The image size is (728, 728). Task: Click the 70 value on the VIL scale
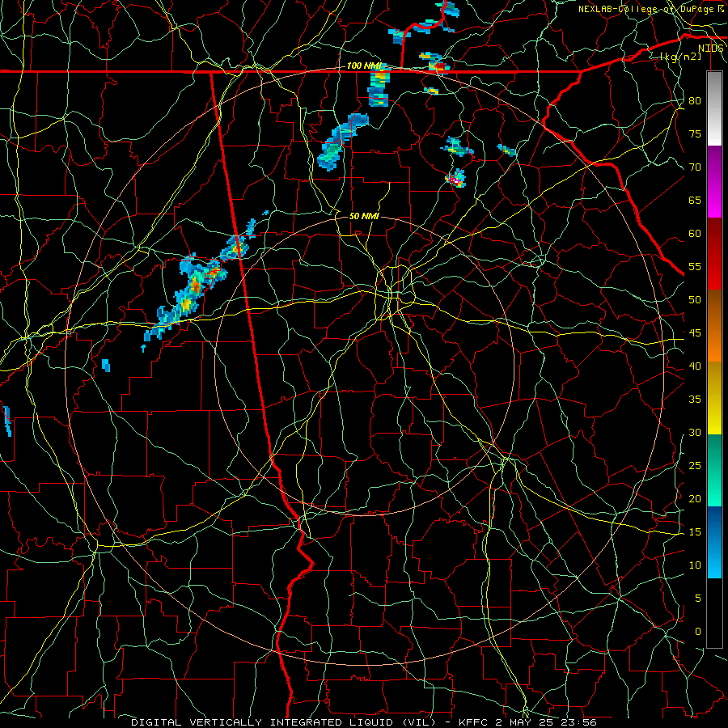(x=695, y=167)
